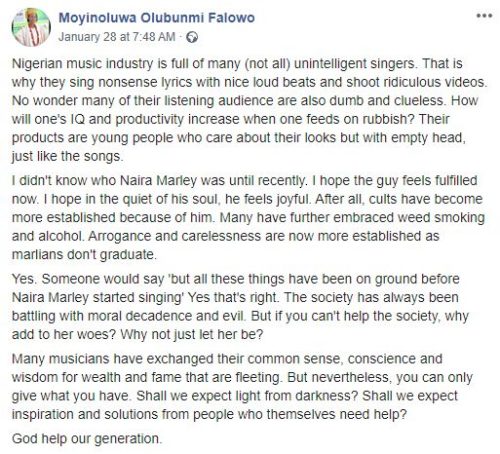The image size is (500, 454).
Task: Click the line starting 'Many musicians have exchanged'
Action: (227, 359)
